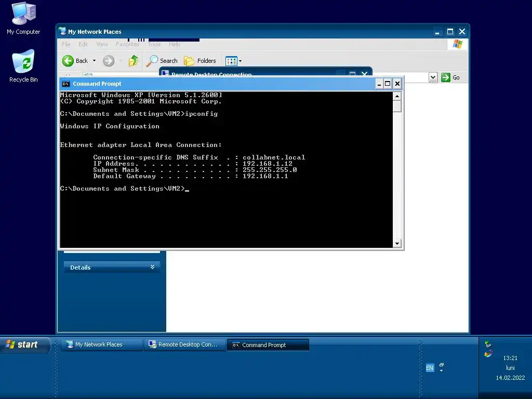Open the Back button history dropdown arrow

pyautogui.click(x=95, y=61)
